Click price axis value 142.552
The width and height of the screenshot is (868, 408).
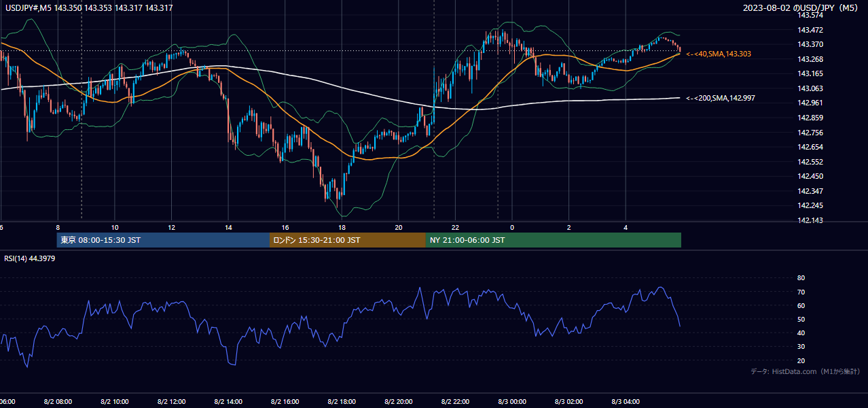point(810,162)
